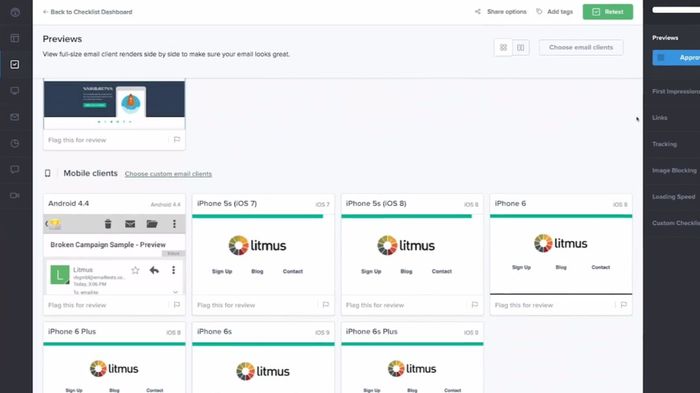Open the iPhone 5s (iOS 7) preview
Screen dimensions: 700x393
coord(263,254)
